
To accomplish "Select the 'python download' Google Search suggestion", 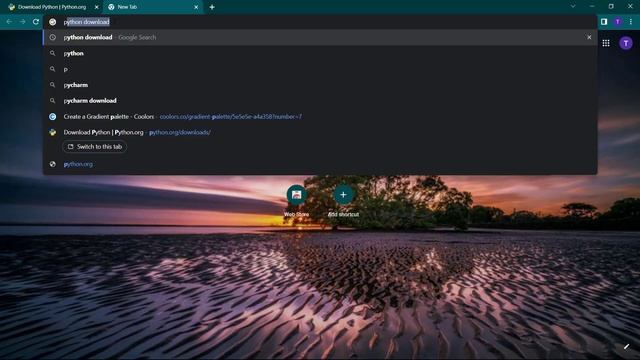I will click(x=320, y=37).
